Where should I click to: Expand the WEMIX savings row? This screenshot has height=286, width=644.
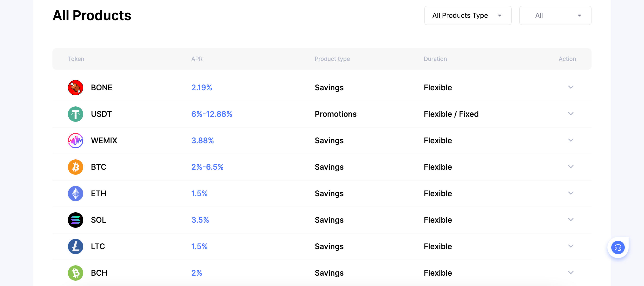pos(571,140)
